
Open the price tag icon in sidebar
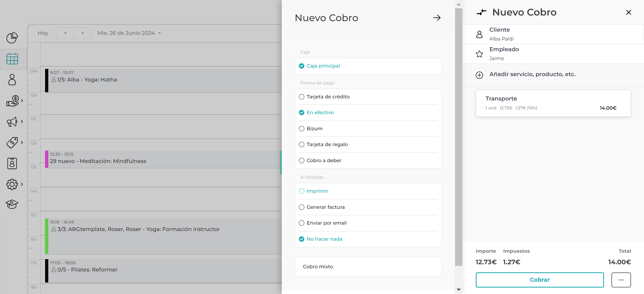(12, 143)
